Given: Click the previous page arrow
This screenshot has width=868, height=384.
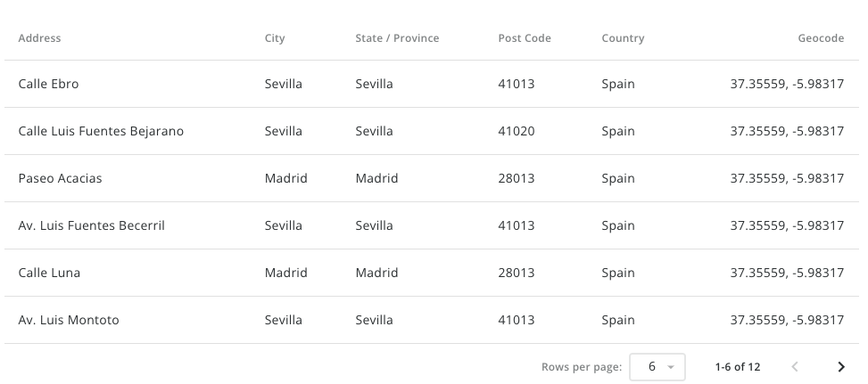Looking at the screenshot, I should [x=795, y=367].
